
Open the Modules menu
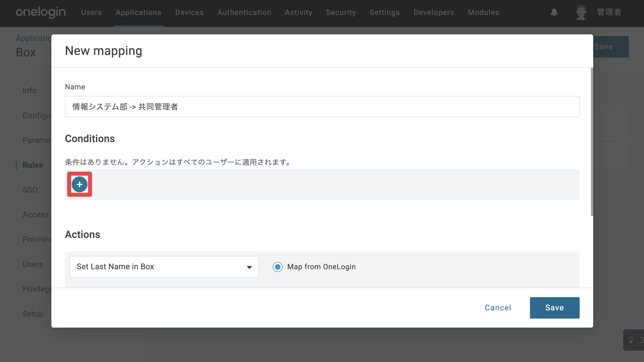pyautogui.click(x=483, y=12)
